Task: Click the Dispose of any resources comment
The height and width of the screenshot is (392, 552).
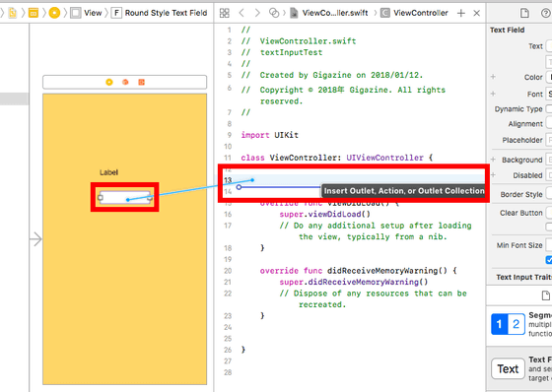Action: 374,298
